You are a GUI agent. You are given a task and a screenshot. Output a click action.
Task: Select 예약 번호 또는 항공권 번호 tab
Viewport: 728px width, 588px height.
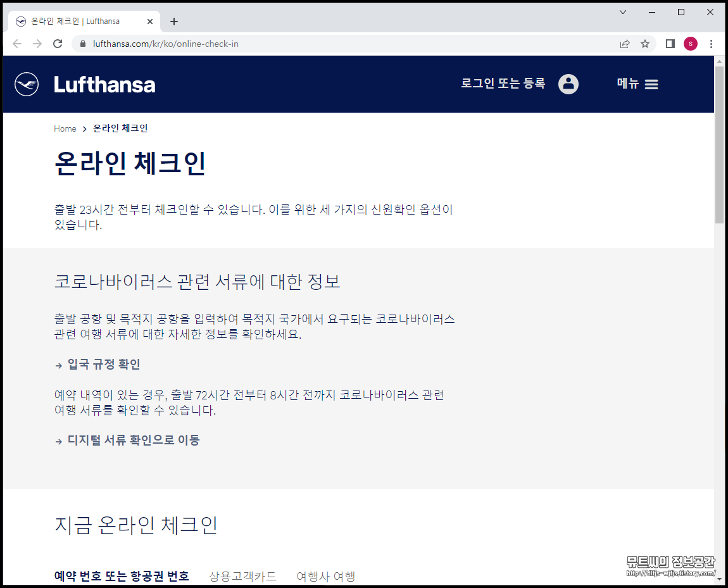tap(122, 576)
